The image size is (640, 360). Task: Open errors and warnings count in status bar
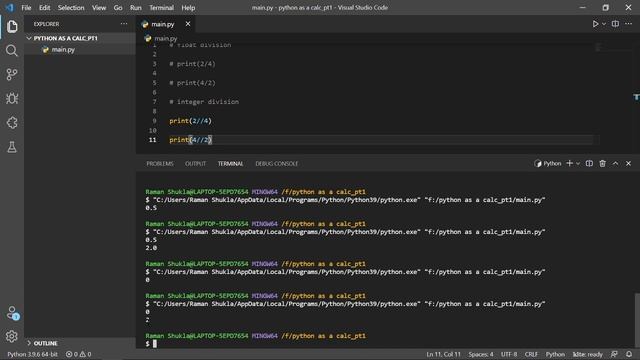coord(78,354)
